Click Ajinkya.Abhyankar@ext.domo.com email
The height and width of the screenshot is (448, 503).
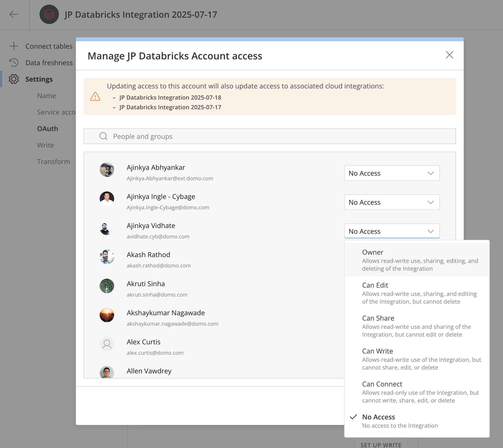(170, 178)
